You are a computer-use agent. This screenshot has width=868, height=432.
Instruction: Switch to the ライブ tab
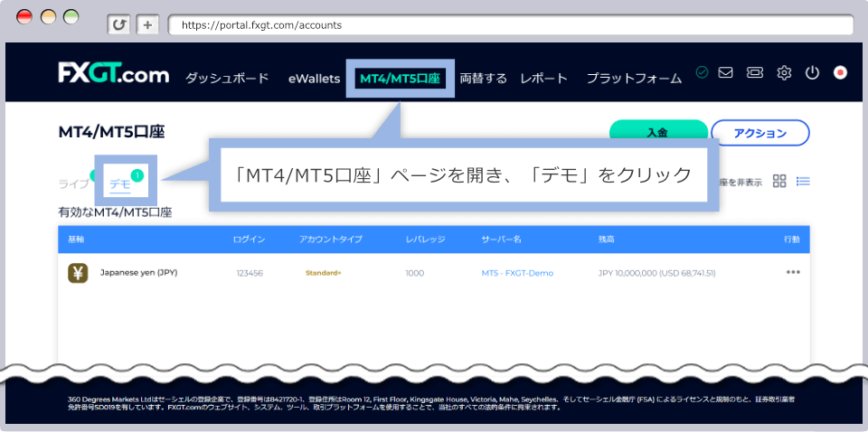[x=73, y=184]
